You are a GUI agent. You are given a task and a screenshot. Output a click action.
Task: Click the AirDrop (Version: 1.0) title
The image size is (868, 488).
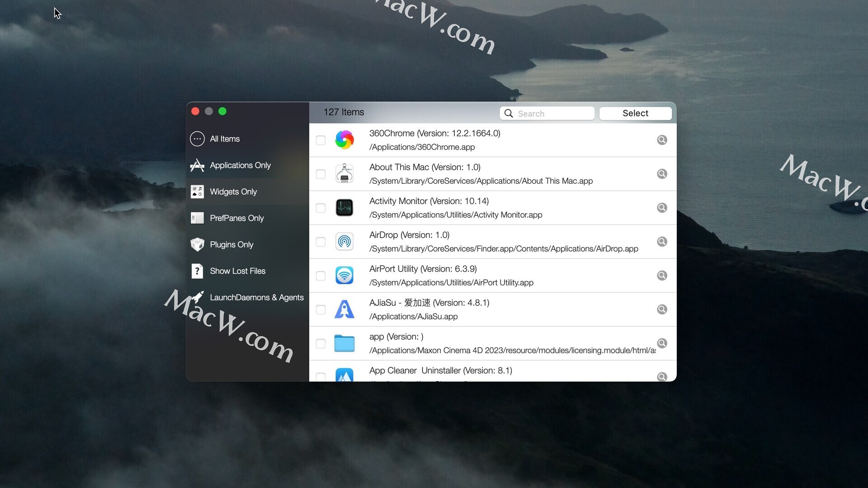(x=410, y=235)
